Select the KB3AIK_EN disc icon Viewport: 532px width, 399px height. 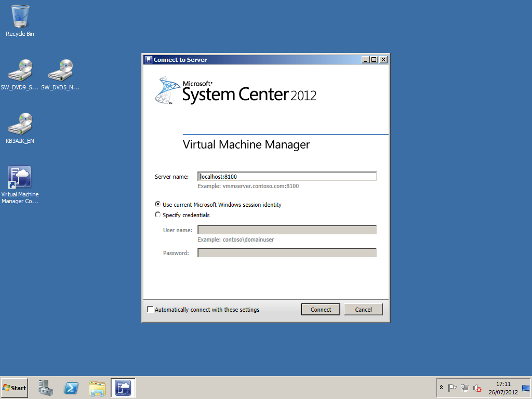point(20,128)
